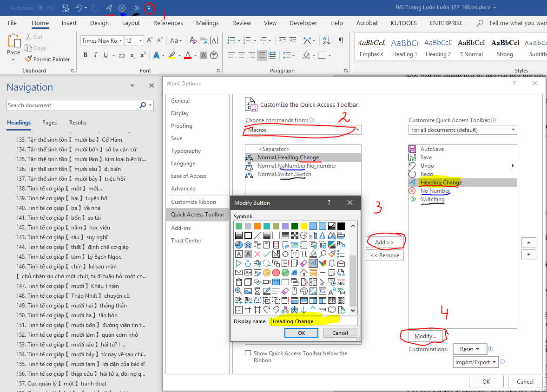This screenshot has width=547, height=392.
Task: Click the bullets list icon
Action: [x=232, y=41]
